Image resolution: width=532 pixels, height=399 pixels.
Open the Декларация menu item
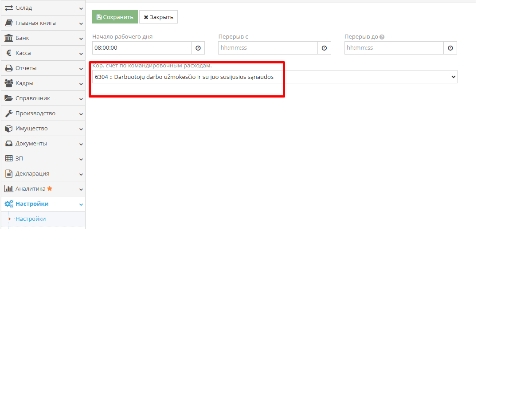point(32,174)
